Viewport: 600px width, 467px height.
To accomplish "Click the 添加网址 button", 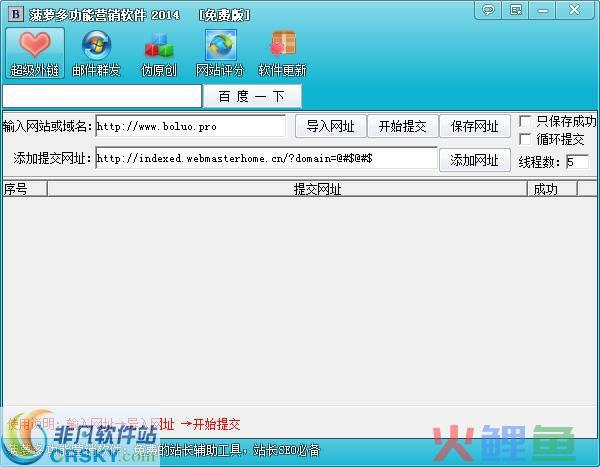I will (x=475, y=160).
